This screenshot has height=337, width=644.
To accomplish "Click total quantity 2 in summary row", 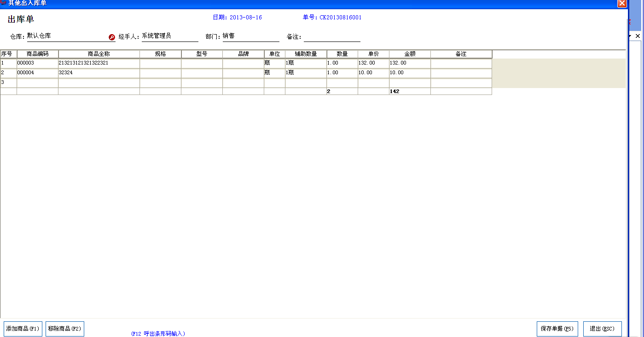I will [x=342, y=92].
